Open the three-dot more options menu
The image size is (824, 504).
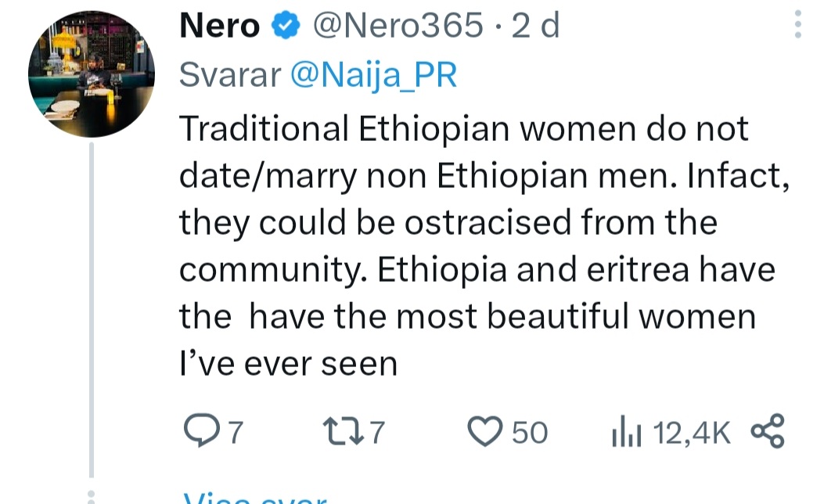tap(797, 25)
